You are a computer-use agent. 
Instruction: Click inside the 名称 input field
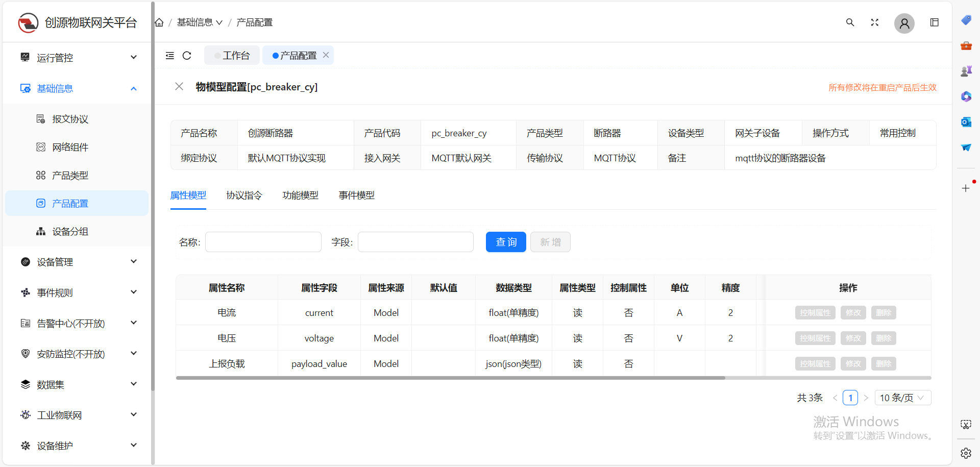[263, 242]
